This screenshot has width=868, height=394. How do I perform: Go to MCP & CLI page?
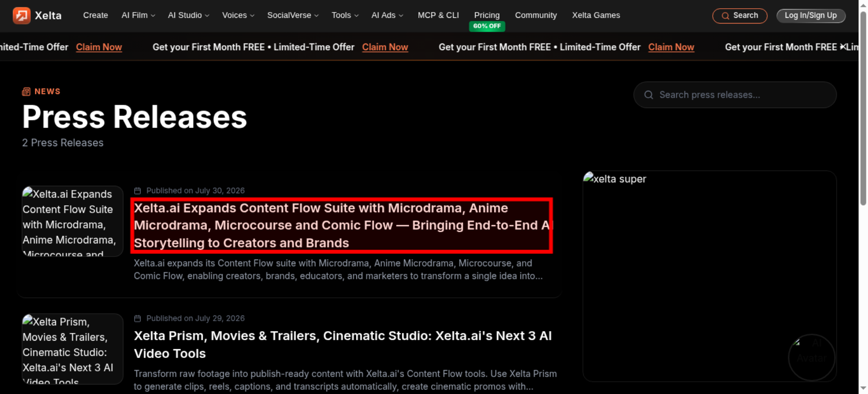pos(438,15)
